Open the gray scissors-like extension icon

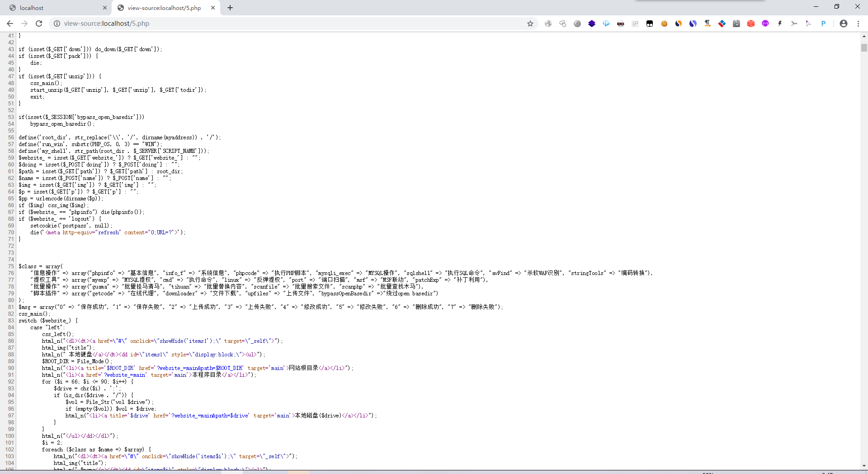tap(794, 24)
